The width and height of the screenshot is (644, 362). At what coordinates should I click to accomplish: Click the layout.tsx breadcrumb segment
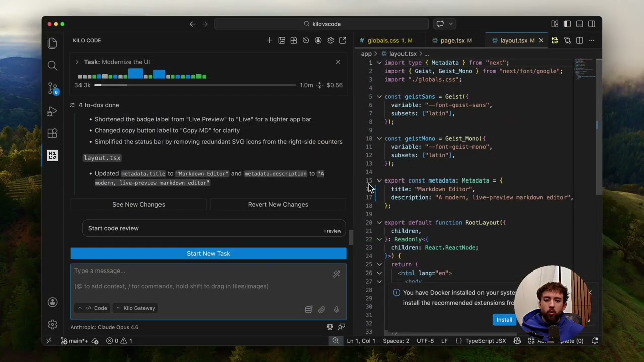click(398, 54)
